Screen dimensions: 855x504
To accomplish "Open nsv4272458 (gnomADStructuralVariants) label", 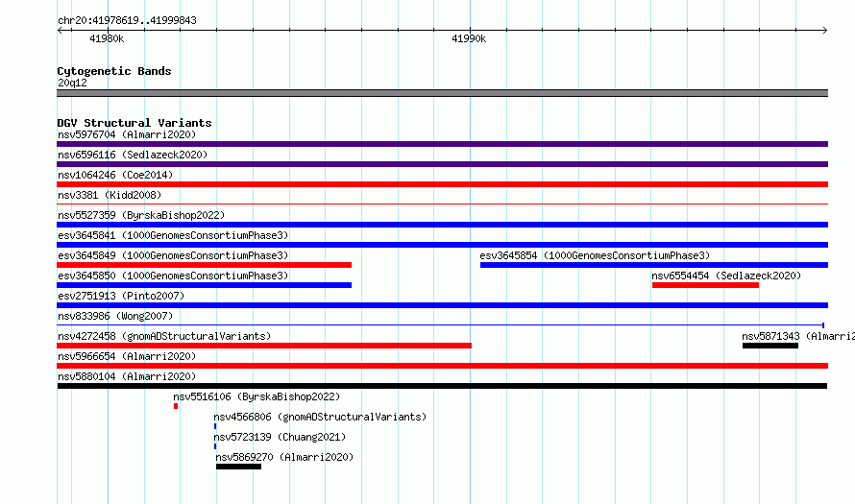I will pos(164,336).
